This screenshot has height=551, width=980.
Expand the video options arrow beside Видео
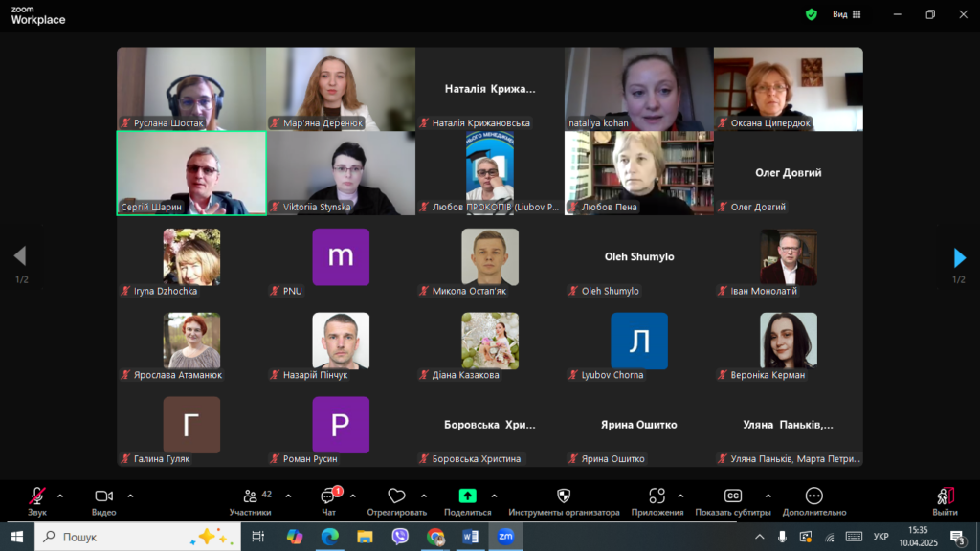[x=130, y=496]
